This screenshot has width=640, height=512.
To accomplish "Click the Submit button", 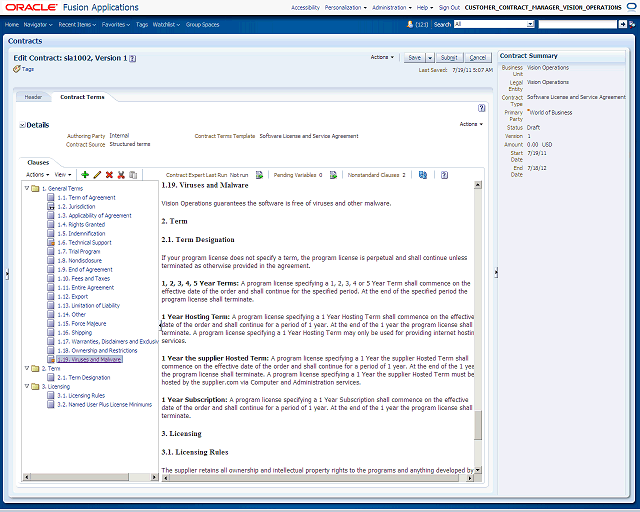I will click(x=449, y=58).
